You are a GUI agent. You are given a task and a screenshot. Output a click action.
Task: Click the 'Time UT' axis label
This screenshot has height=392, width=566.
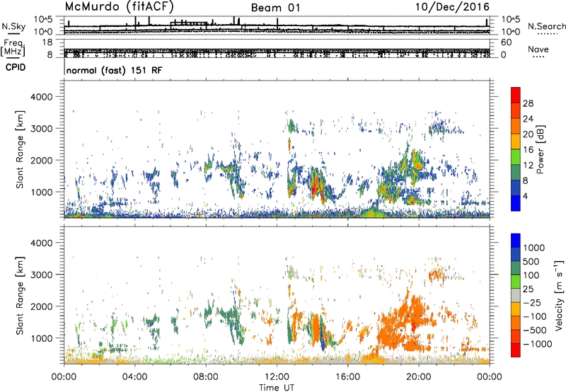[277, 388]
